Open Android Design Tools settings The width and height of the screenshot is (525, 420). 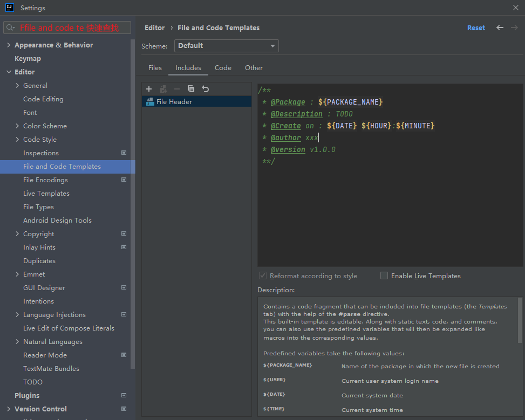click(57, 220)
